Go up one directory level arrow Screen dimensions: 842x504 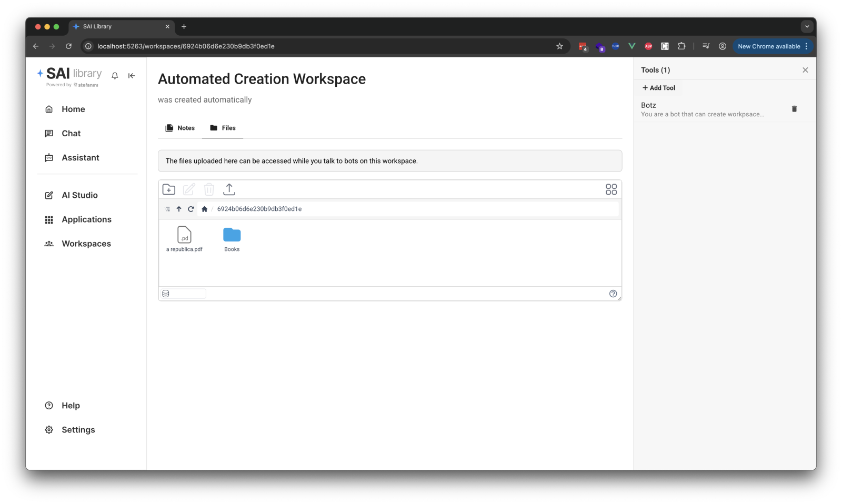pyautogui.click(x=179, y=209)
